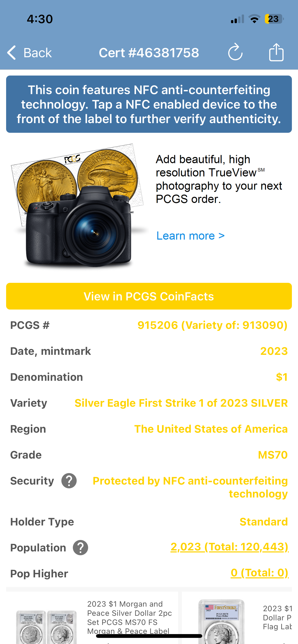This screenshot has height=644, width=298.
Task: Tap the PCGS number 915206 variety link
Action: click(x=212, y=325)
